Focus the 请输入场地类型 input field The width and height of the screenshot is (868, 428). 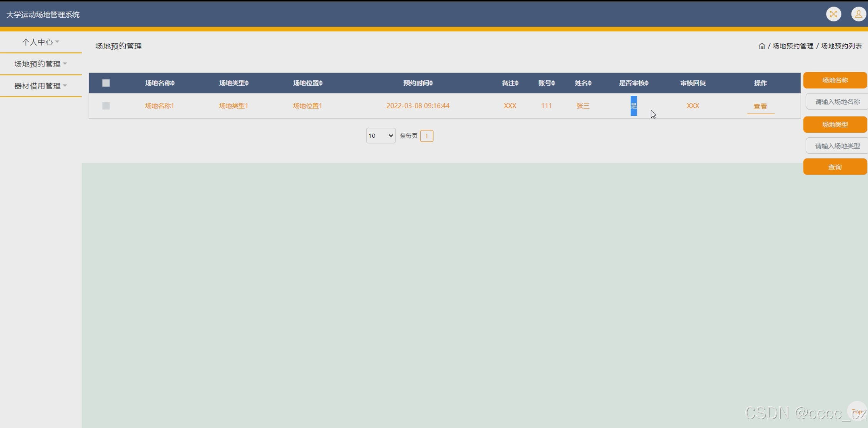(837, 146)
